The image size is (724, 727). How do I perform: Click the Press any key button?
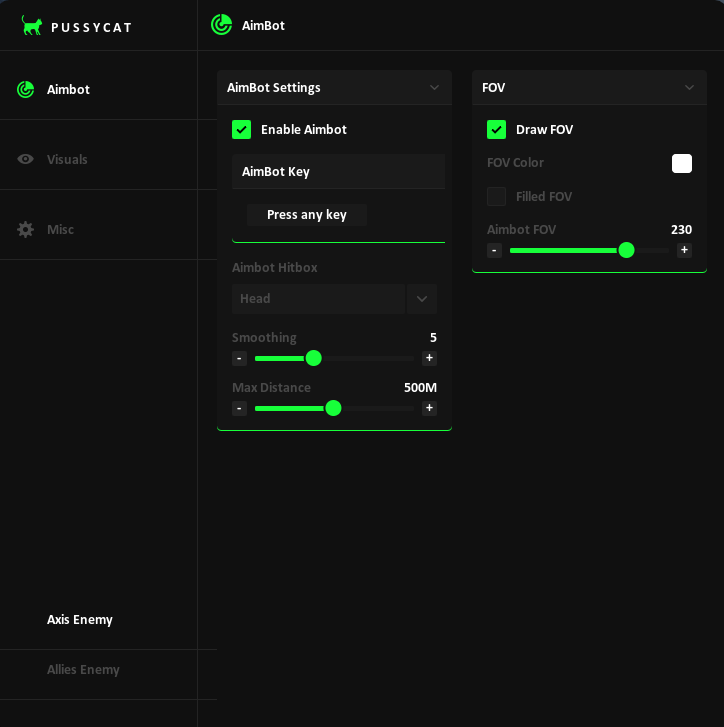coord(307,215)
